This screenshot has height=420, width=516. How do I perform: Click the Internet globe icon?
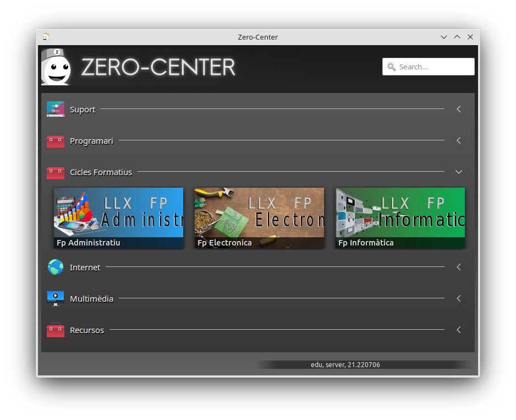pyautogui.click(x=56, y=268)
